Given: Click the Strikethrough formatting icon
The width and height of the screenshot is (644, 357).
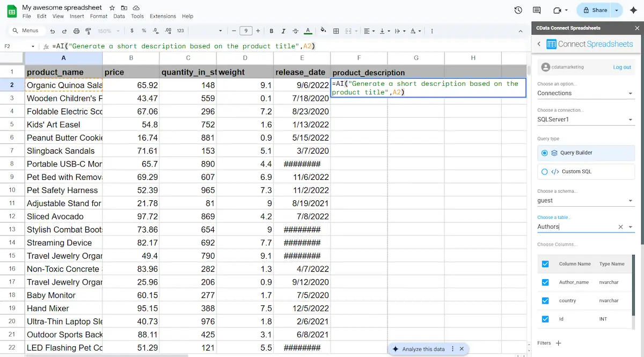Looking at the screenshot, I should tap(295, 31).
